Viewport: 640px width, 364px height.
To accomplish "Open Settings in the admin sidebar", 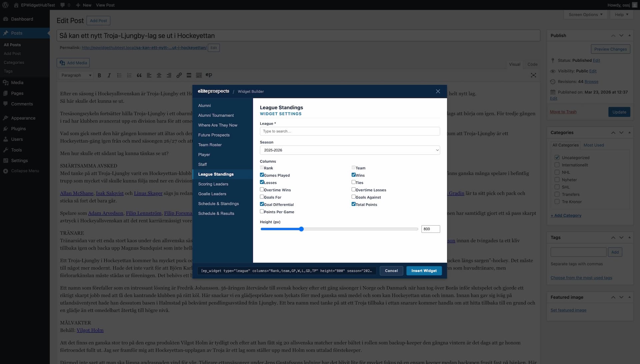I will point(19,161).
